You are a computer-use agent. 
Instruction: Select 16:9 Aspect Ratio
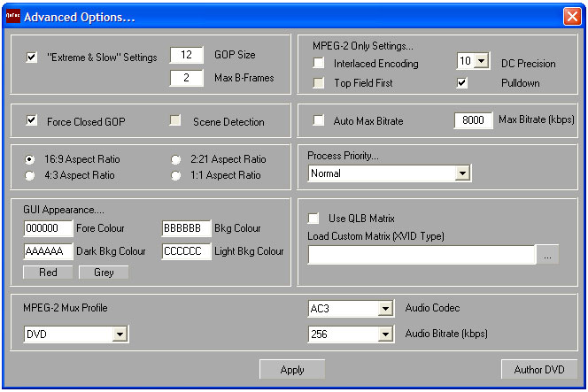pyautogui.click(x=29, y=159)
